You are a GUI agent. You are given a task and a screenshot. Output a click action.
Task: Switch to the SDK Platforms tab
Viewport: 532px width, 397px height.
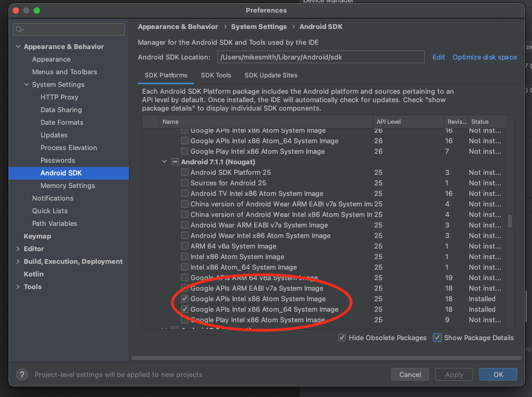(x=166, y=75)
